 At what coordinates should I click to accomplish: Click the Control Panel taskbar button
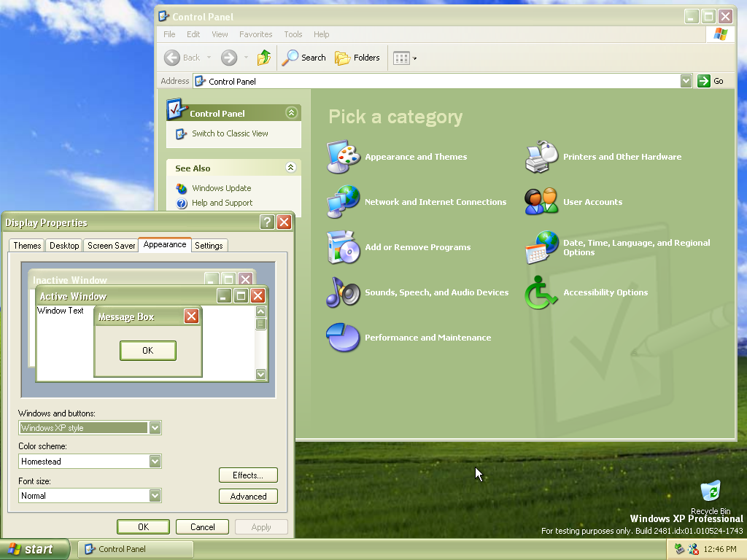136,549
